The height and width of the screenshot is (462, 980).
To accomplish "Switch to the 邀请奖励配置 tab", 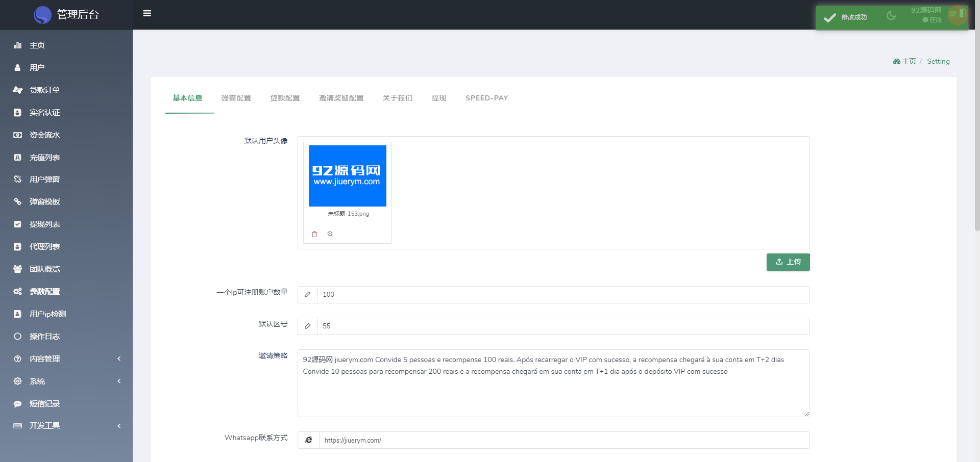I will pyautogui.click(x=341, y=98).
